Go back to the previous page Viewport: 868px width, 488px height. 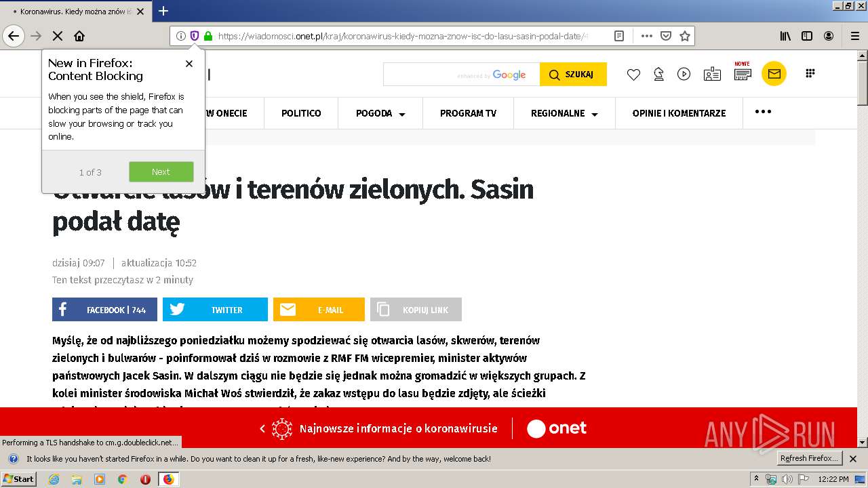click(x=14, y=36)
